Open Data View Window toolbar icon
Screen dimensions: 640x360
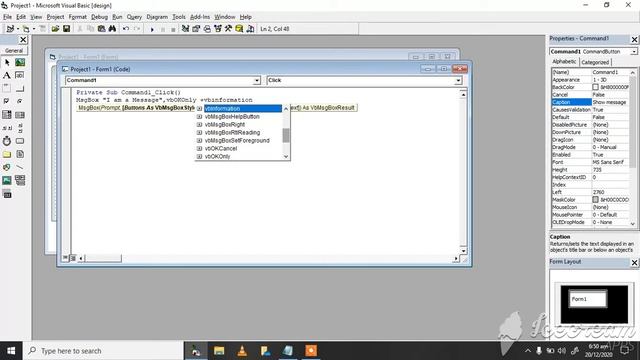239,29
